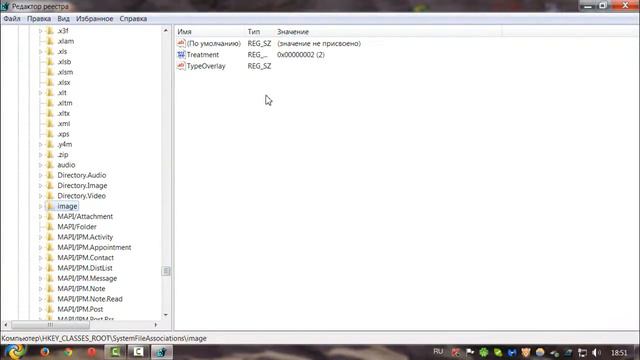Select the Treatment value name
This screenshot has height=360, width=640.
click(x=203, y=55)
